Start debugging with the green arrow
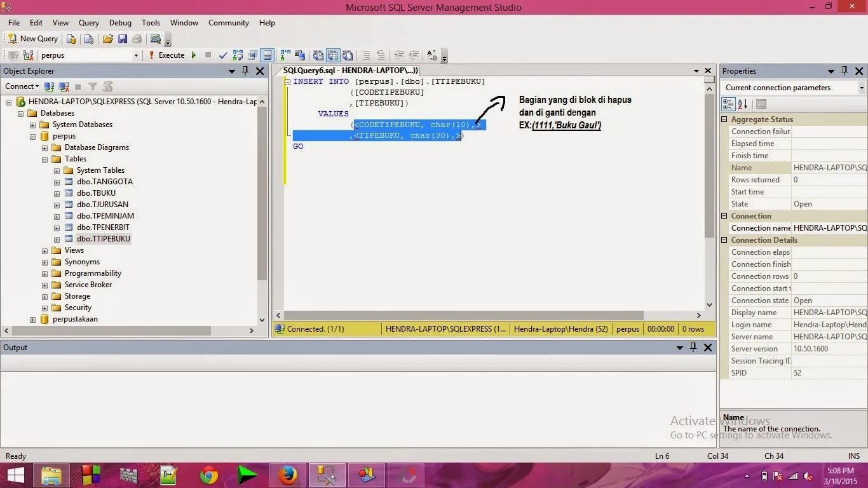This screenshot has height=488, width=868. 194,55
